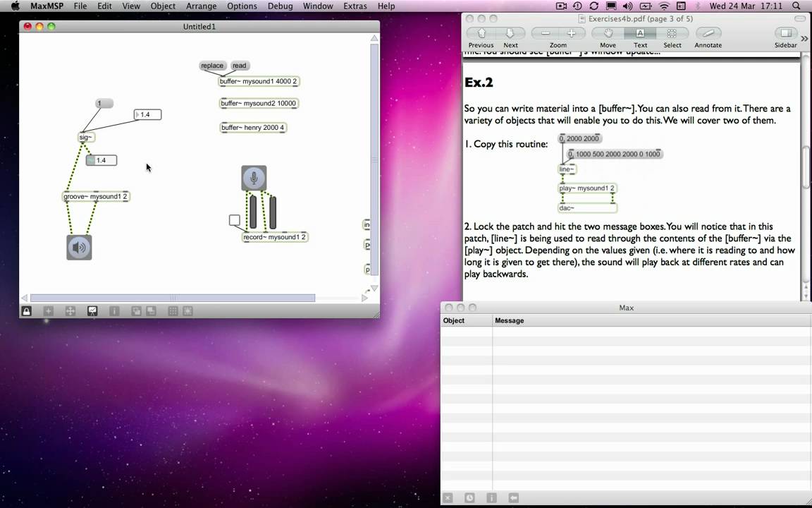Select the sig~ object
This screenshot has height=508, width=812.
tap(86, 138)
